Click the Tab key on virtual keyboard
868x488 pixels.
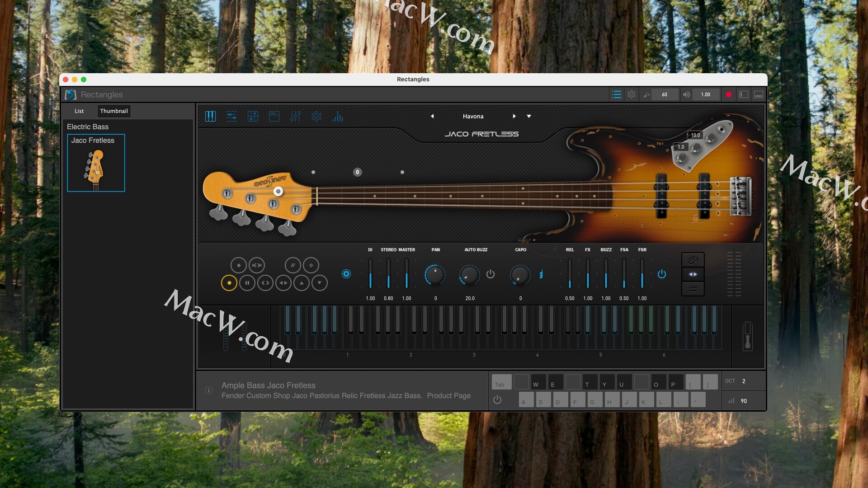501,382
